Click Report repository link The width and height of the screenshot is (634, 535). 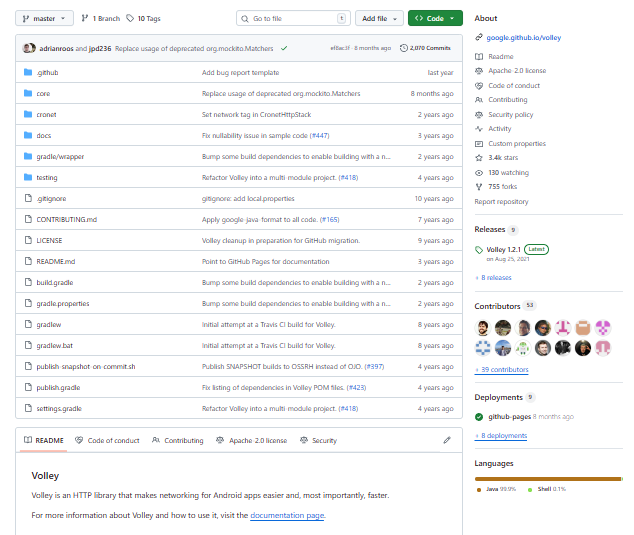[501, 201]
